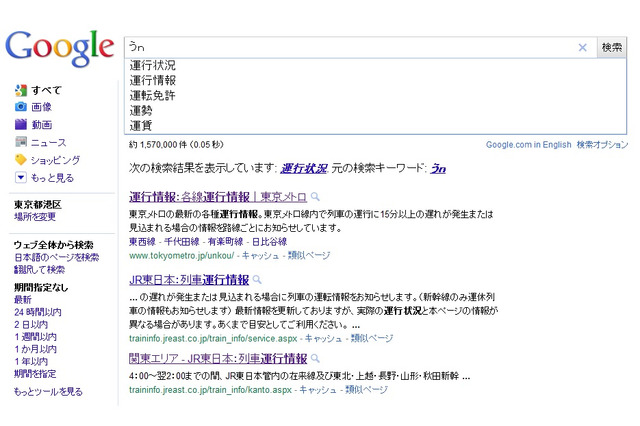This screenshot has width=640, height=426.
Task: Open 類似ページ link for kanto.aspx result
Action: point(367,390)
